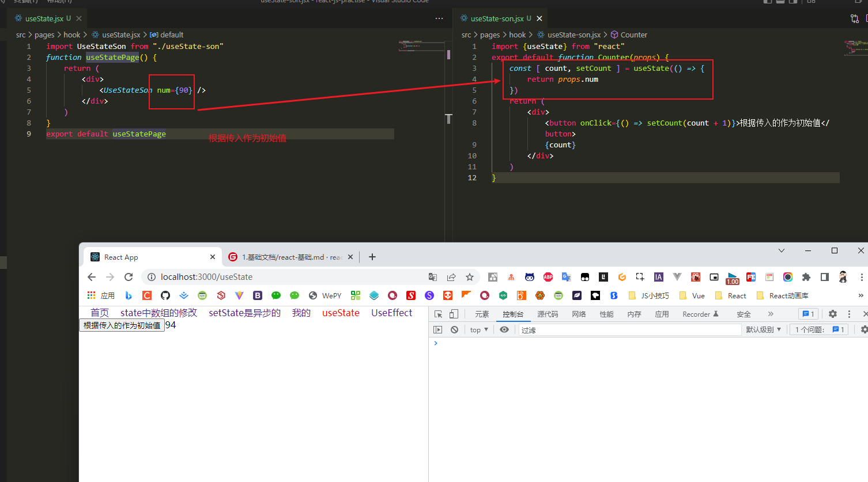Switch to the Recorder DevTools tab
The height and width of the screenshot is (482, 868).
(x=700, y=314)
